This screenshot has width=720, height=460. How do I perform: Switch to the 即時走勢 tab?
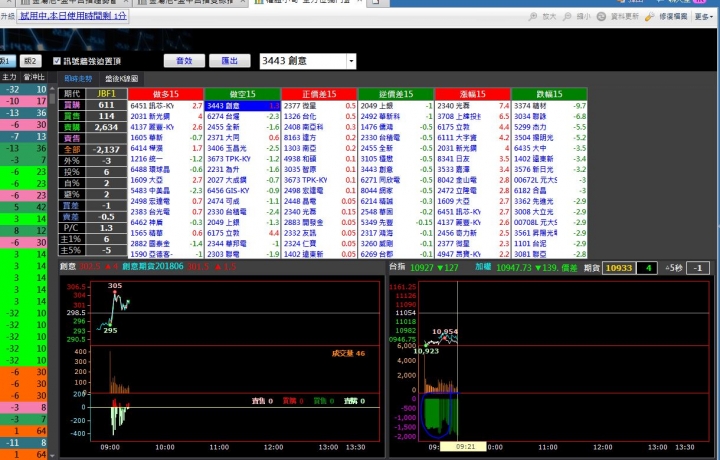click(78, 79)
